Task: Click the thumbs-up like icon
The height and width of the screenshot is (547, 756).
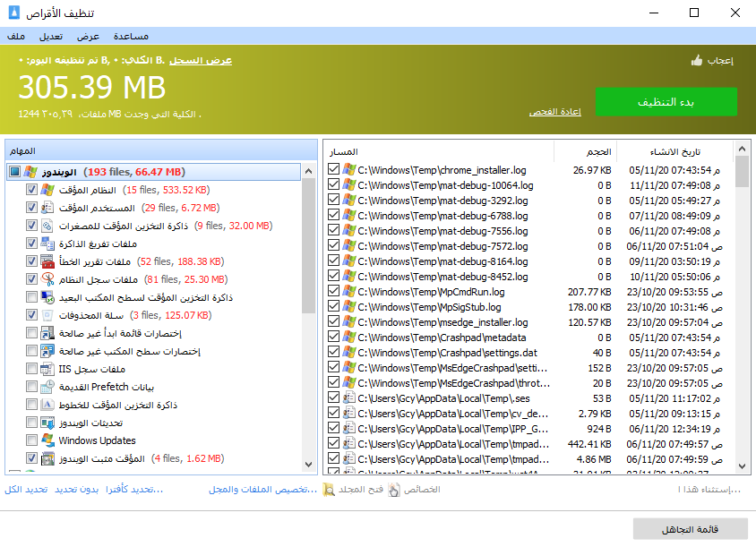Action: [x=696, y=60]
